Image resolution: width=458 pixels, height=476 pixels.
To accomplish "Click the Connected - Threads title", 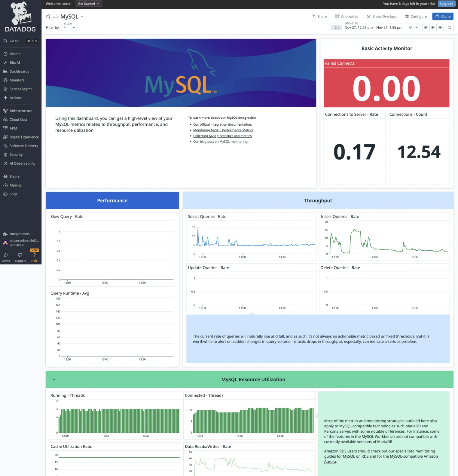I will (x=204, y=395).
